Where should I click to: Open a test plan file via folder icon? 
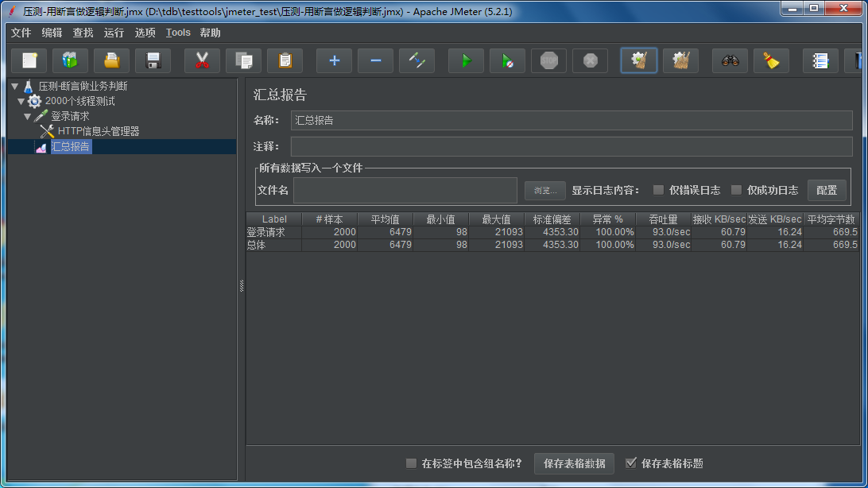coord(112,60)
